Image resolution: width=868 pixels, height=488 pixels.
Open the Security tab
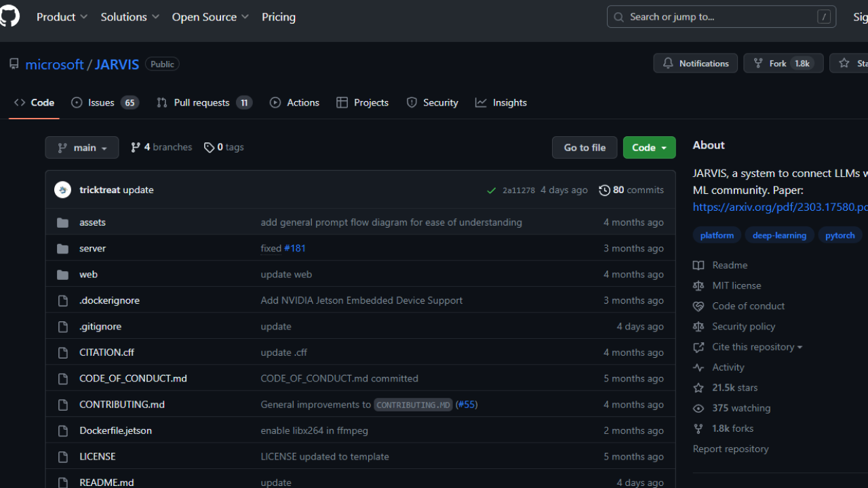point(433,102)
